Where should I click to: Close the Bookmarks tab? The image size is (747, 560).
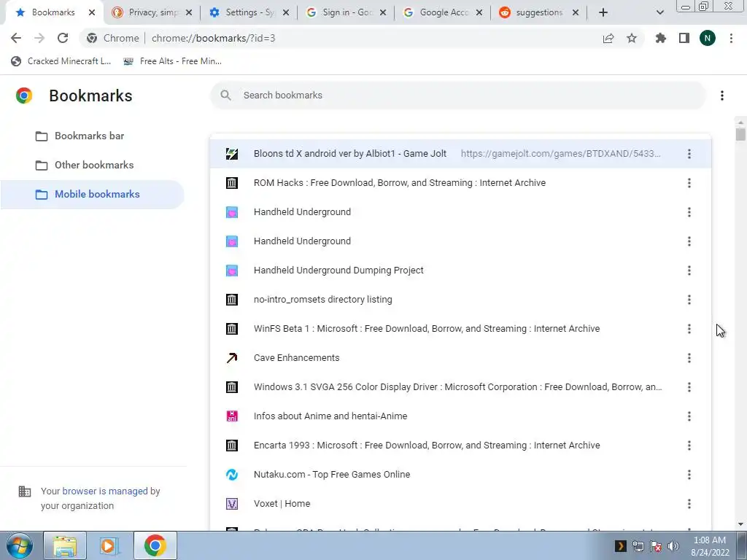[x=92, y=12]
